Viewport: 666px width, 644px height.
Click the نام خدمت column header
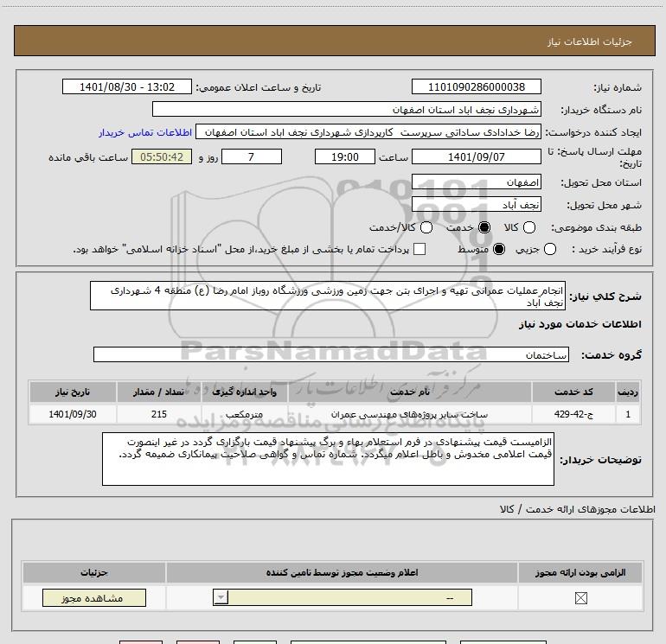click(x=409, y=392)
